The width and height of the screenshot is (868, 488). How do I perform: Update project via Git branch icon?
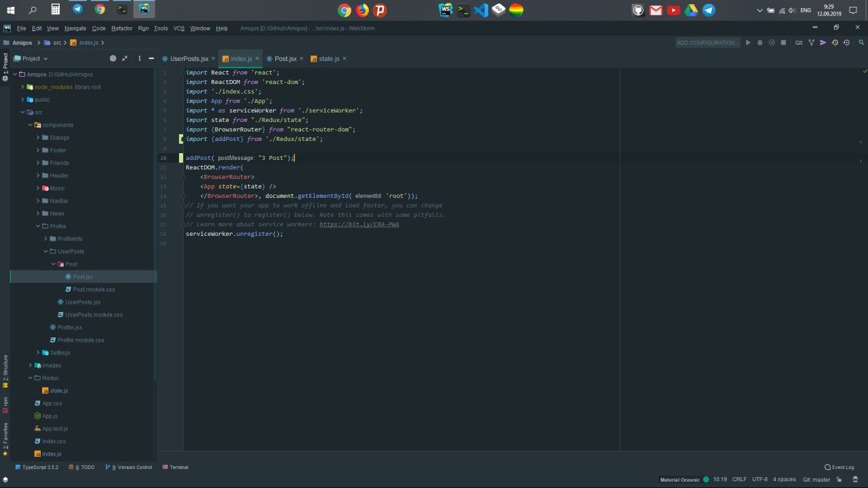(x=811, y=43)
